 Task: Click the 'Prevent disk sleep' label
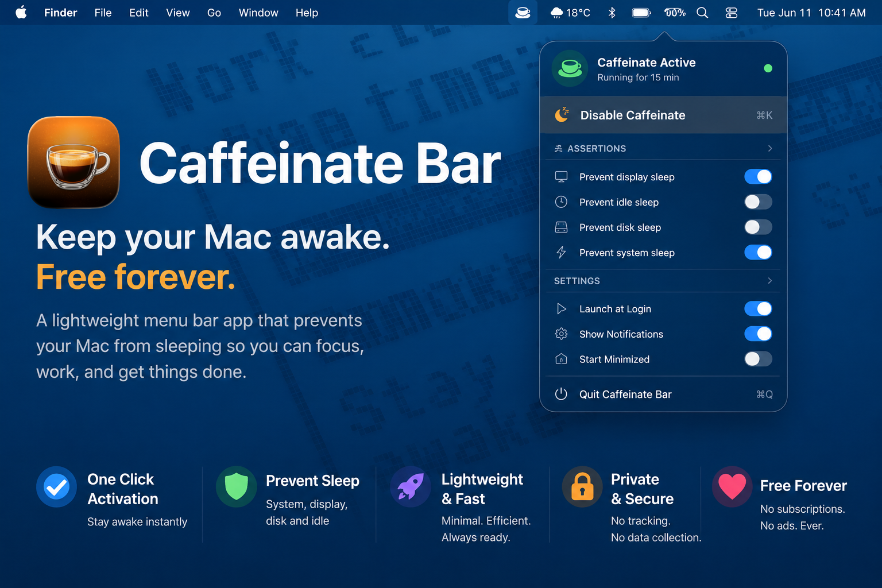[x=620, y=227]
